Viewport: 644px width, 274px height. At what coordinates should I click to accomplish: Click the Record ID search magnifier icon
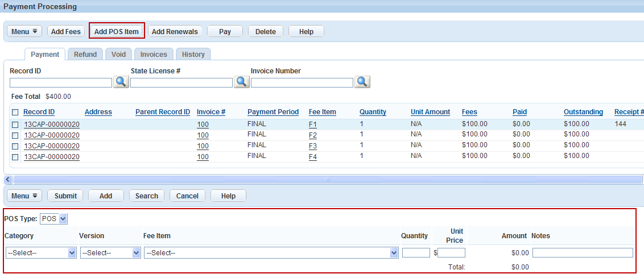coord(121,82)
